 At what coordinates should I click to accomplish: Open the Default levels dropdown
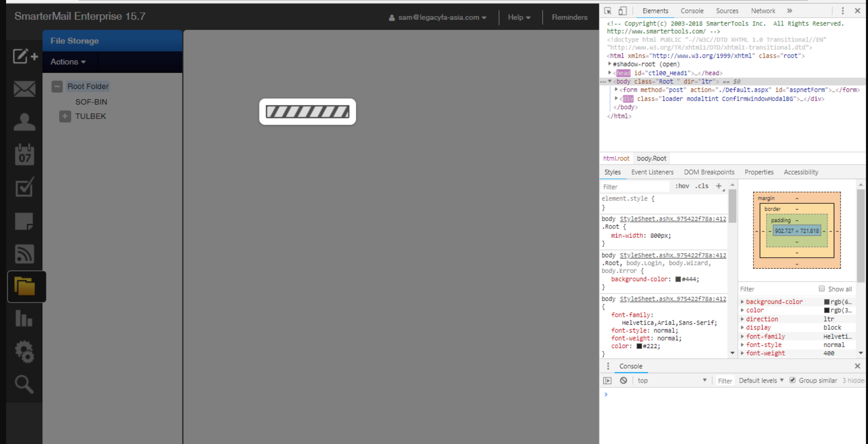[761, 380]
